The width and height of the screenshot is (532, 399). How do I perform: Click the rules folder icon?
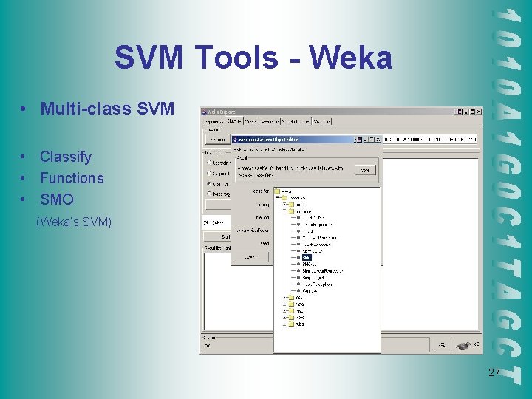[291, 324]
